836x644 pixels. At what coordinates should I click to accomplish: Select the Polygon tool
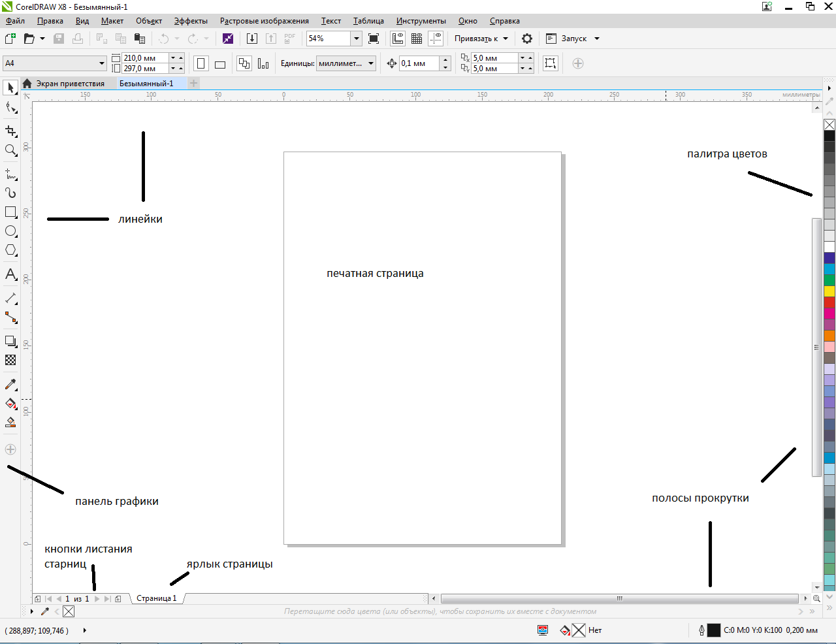coord(10,250)
